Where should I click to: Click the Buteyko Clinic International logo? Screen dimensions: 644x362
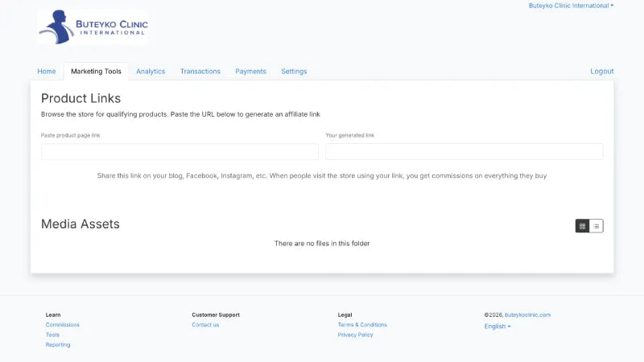93,27
